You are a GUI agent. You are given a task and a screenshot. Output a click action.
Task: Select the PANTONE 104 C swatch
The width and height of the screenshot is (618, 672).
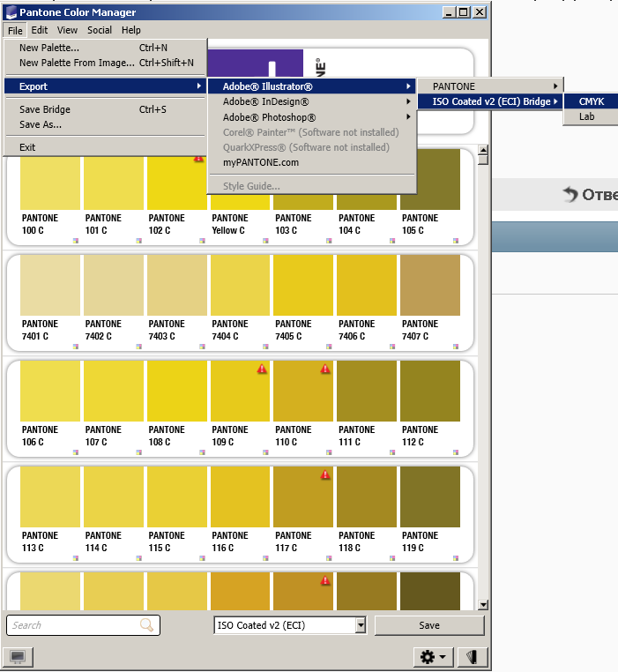click(367, 201)
